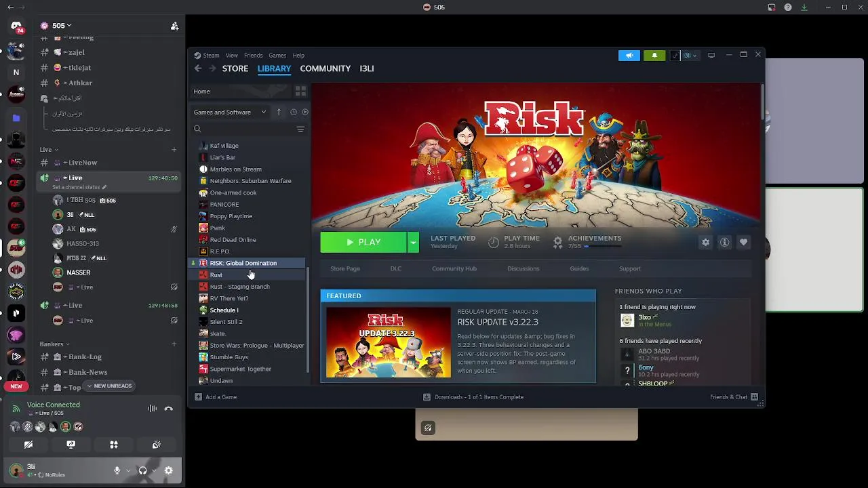Mute the Discord microphone
The height and width of the screenshot is (488, 868).
click(x=117, y=470)
